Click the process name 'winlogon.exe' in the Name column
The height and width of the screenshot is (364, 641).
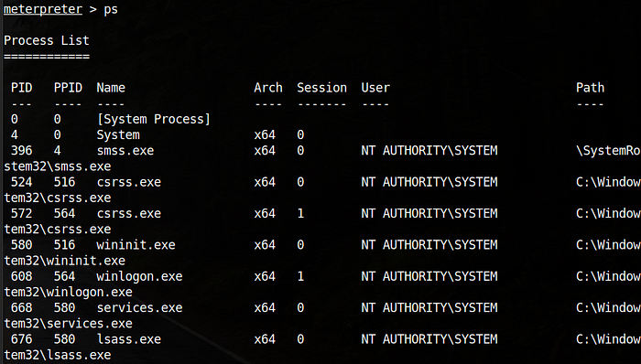[x=139, y=277]
